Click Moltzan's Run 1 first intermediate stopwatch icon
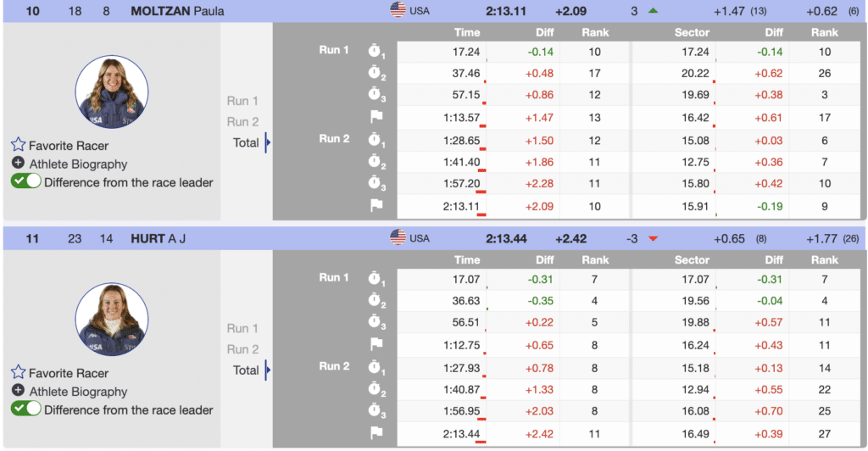The width and height of the screenshot is (868, 451). [x=376, y=51]
